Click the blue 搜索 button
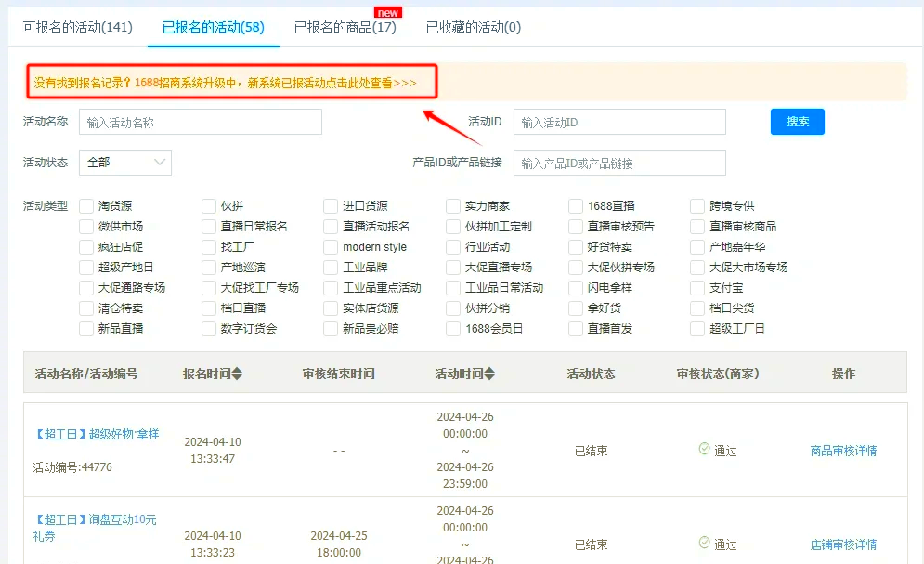The height and width of the screenshot is (564, 924). [x=797, y=121]
